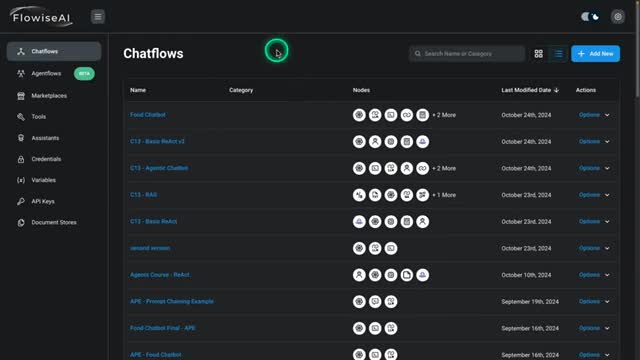The width and height of the screenshot is (640, 360).
Task: Click the Category column header
Action: [241, 90]
